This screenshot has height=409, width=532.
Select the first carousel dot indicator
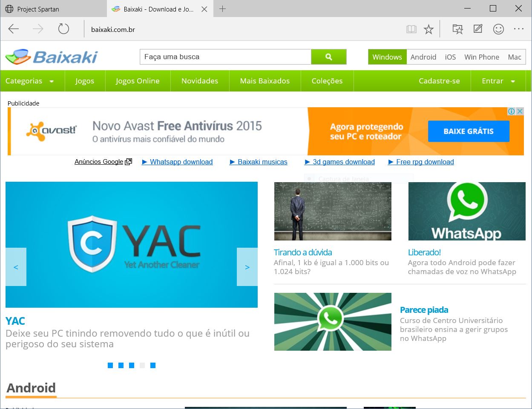pyautogui.click(x=110, y=365)
